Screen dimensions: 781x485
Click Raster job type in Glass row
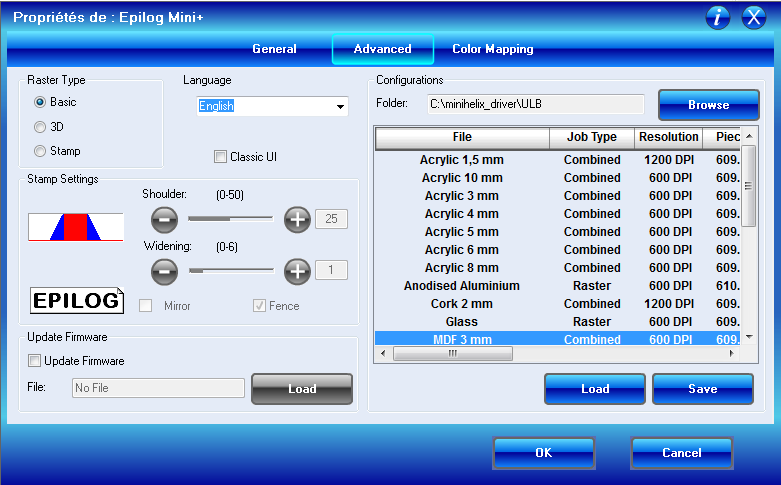point(592,322)
